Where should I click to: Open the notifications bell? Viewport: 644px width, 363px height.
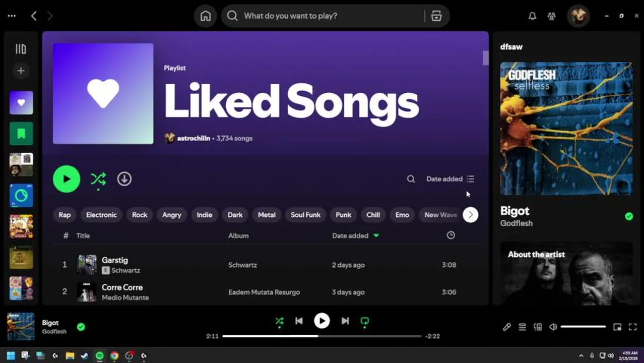click(532, 16)
